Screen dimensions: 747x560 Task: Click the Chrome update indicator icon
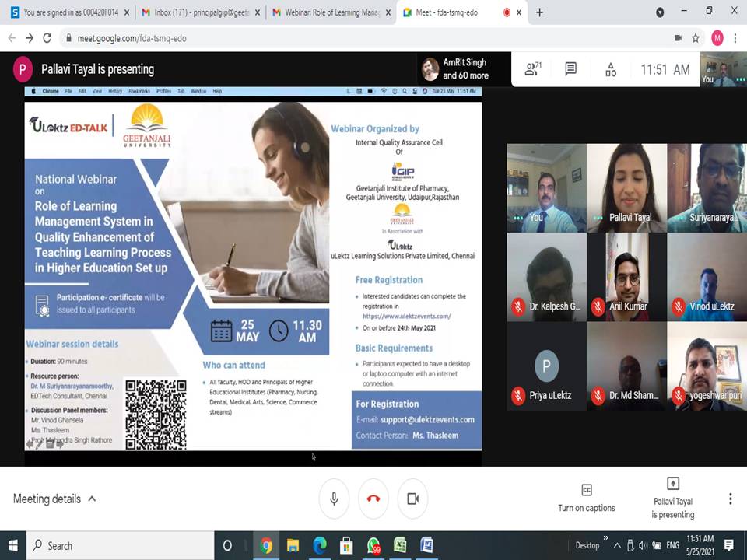coord(660,12)
